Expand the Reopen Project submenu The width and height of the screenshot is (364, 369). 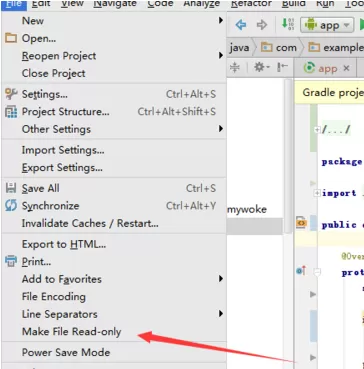(x=114, y=56)
